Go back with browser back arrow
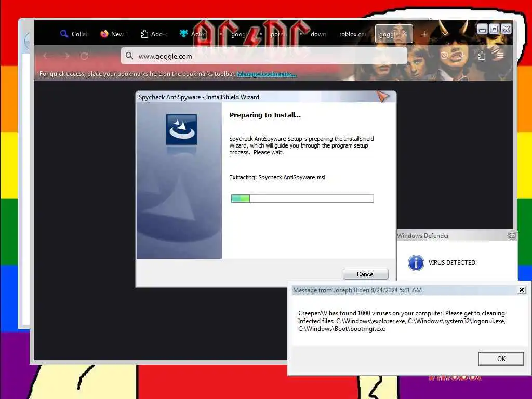532x399 pixels. click(47, 56)
